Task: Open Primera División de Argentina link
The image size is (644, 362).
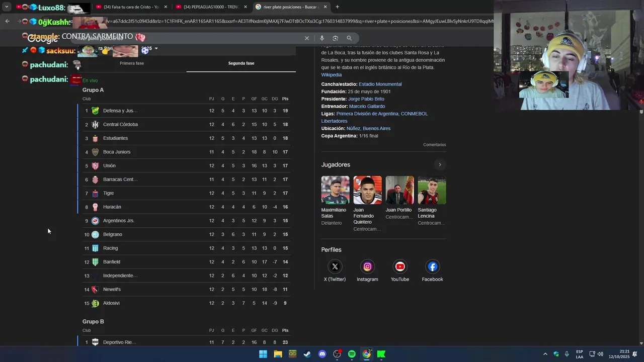Action: (x=367, y=114)
